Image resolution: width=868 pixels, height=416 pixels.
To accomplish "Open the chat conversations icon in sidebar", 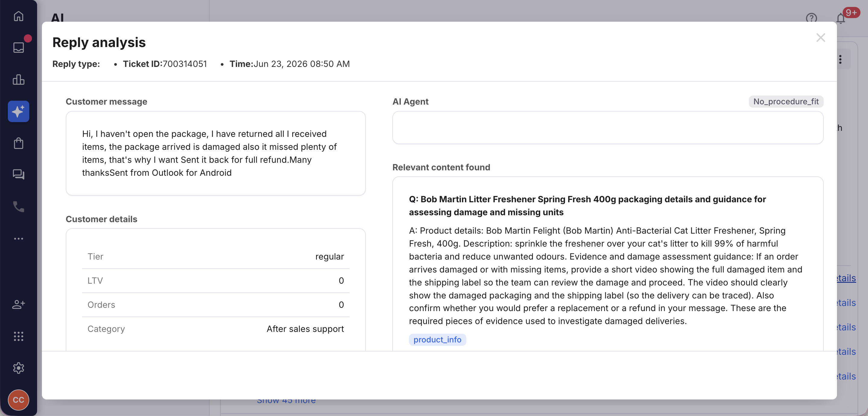I will [18, 175].
